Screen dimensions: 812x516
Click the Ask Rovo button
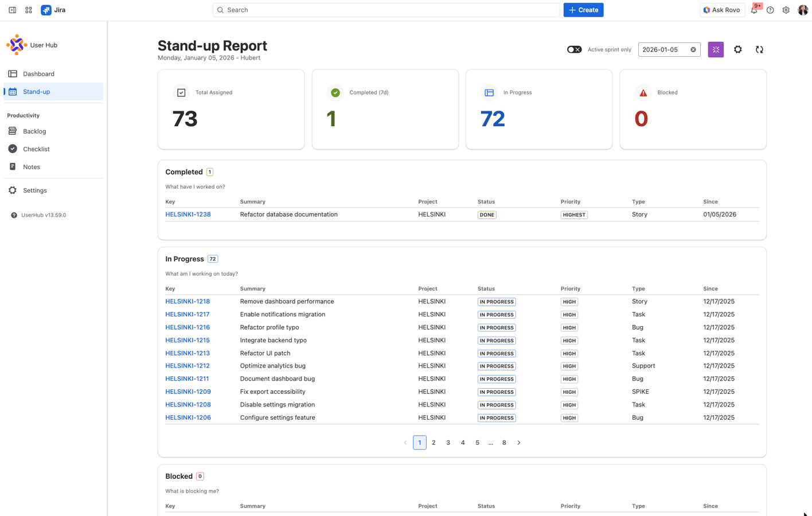point(721,10)
